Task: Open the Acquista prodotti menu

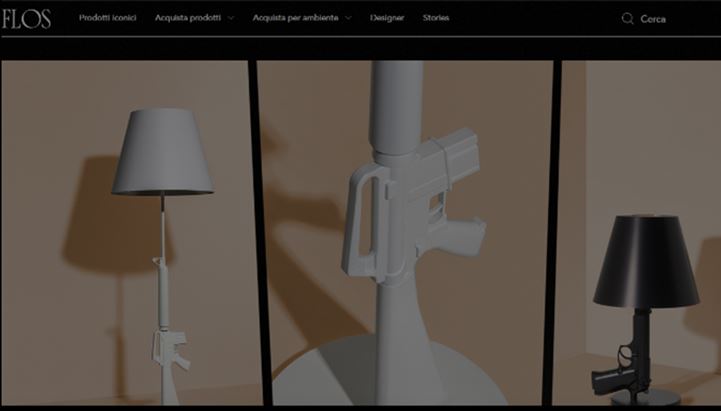Action: (x=188, y=18)
